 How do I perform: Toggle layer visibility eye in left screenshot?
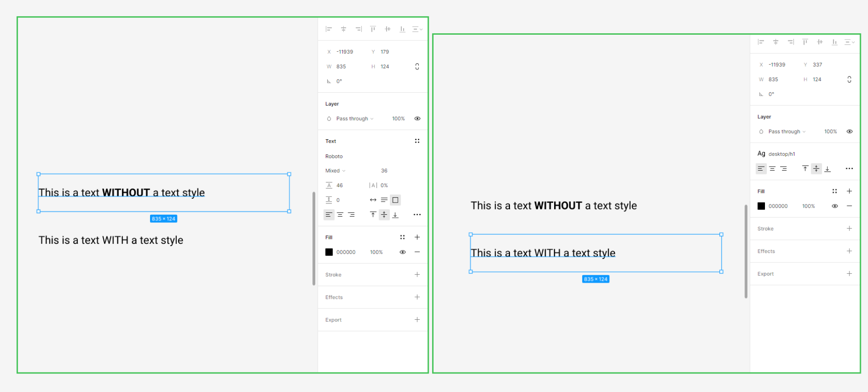tap(417, 119)
